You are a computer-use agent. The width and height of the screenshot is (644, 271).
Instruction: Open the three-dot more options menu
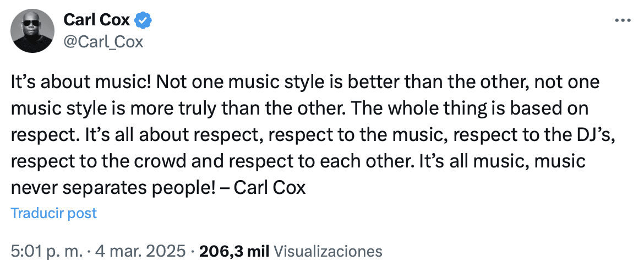coord(622,20)
